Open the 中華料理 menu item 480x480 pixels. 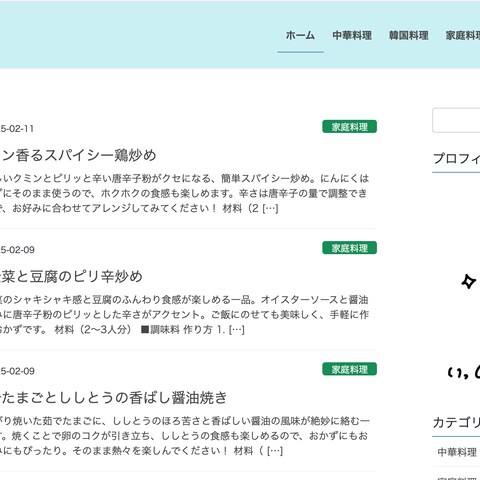pos(352,35)
